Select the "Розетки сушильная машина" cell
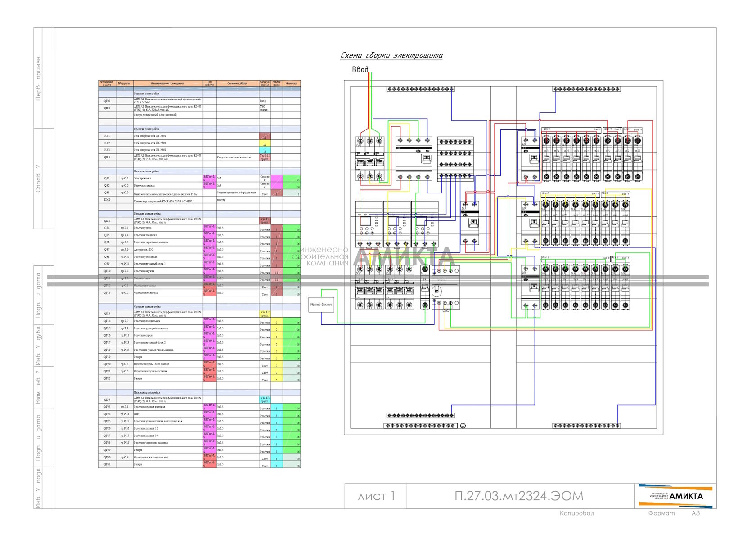Screen dimensions: 756x534 (168, 443)
